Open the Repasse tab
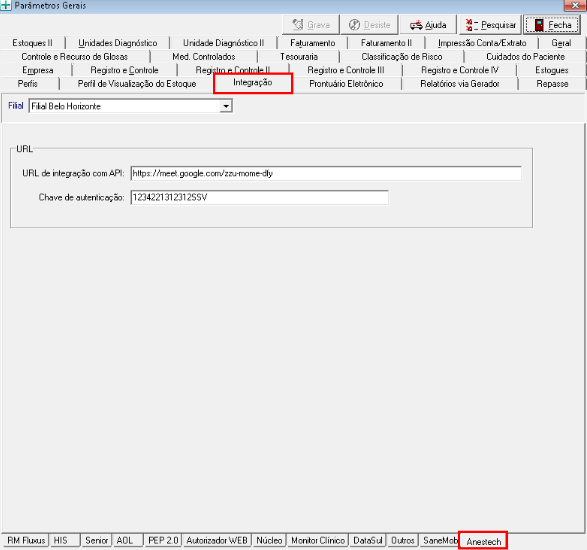587x550 pixels. [x=552, y=84]
